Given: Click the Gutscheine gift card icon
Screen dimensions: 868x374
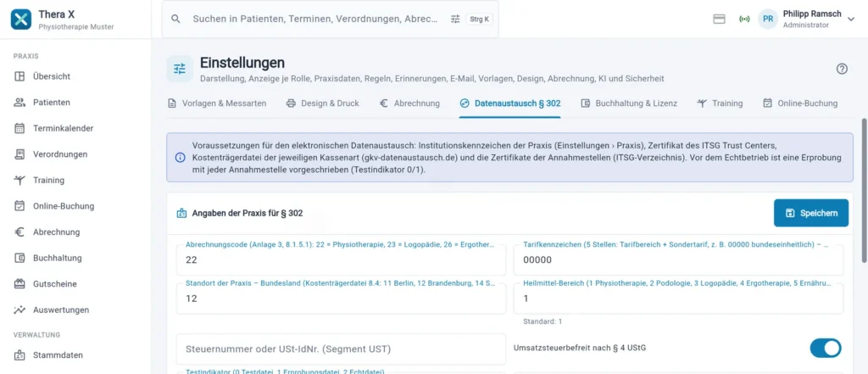Looking at the screenshot, I should point(20,284).
